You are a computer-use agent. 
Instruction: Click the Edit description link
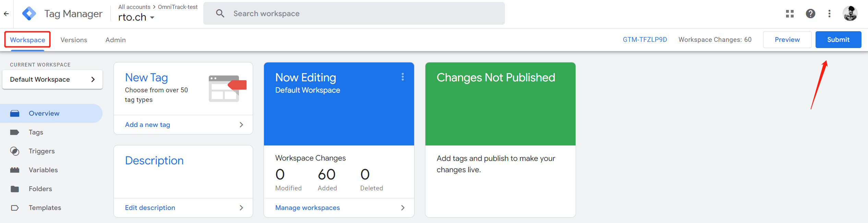pyautogui.click(x=150, y=208)
